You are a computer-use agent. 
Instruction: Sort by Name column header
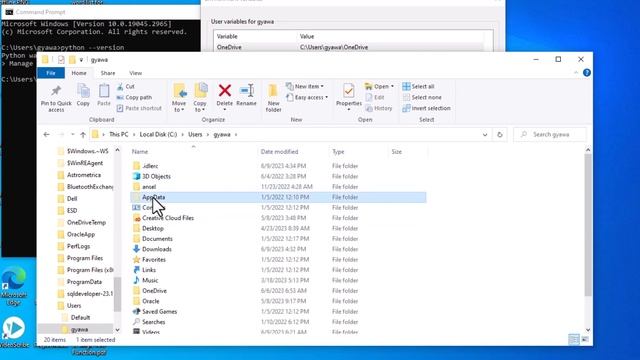tap(194, 152)
